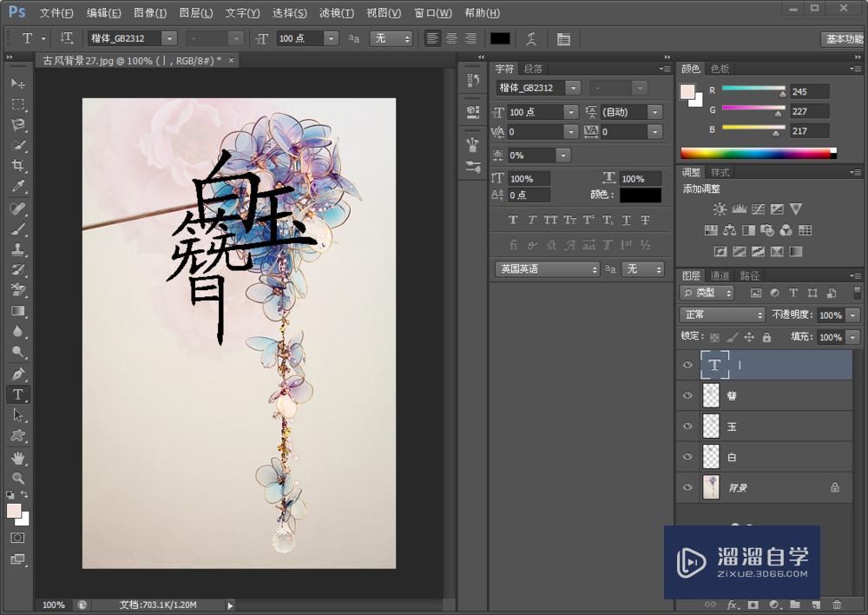Viewport: 868px width, 615px height.
Task: Toggle faux italic in Character panel
Action: [x=532, y=220]
